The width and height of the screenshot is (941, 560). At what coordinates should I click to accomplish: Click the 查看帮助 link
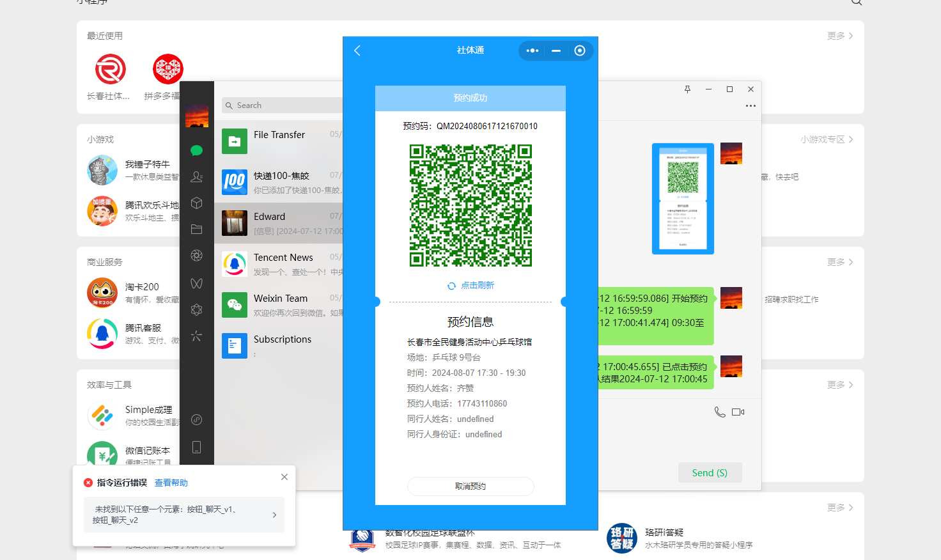pyautogui.click(x=171, y=483)
